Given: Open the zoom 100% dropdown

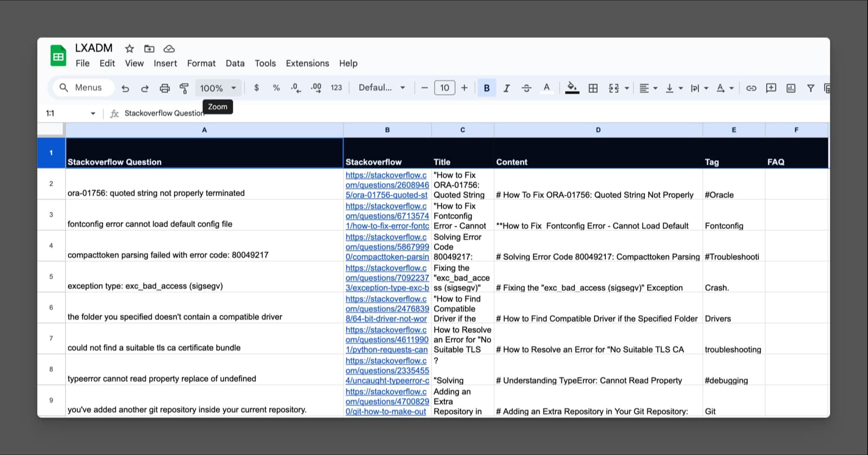Looking at the screenshot, I should coord(218,88).
